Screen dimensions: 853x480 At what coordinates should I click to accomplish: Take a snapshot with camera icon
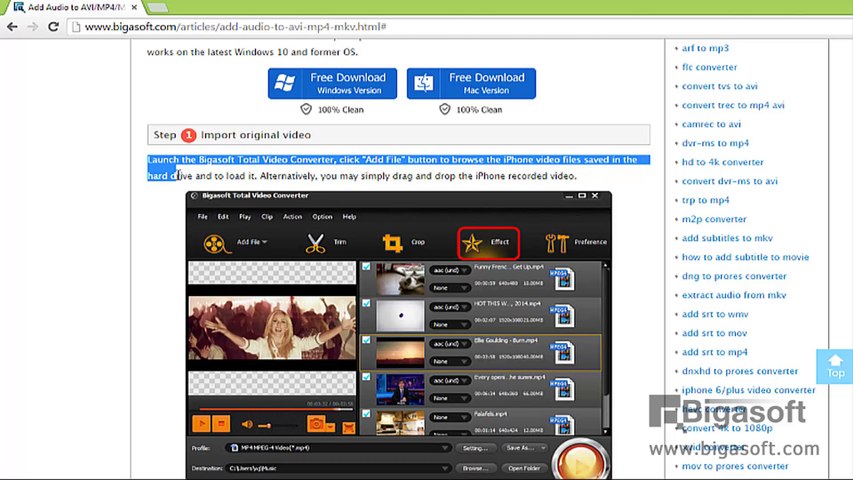pos(316,423)
